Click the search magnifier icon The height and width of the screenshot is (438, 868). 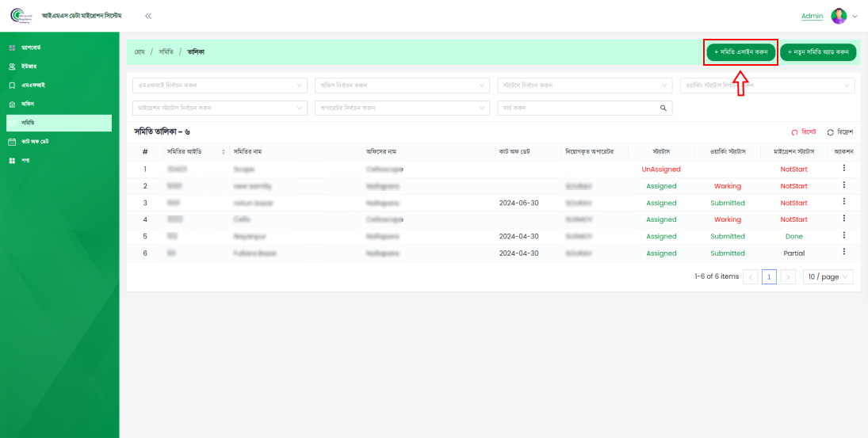point(663,108)
